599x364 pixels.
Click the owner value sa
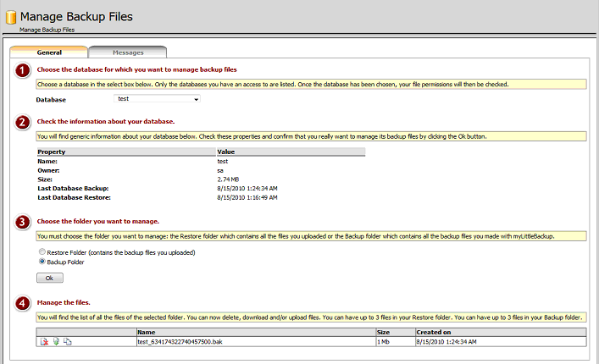(x=220, y=170)
